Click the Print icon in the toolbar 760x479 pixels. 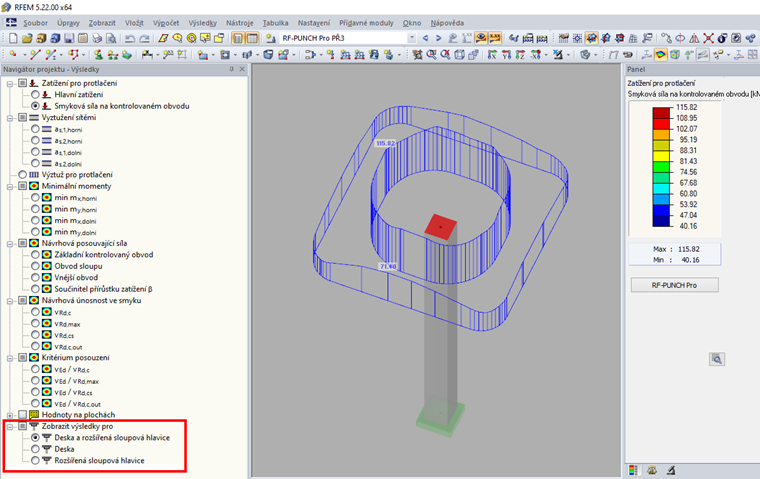pos(97,38)
